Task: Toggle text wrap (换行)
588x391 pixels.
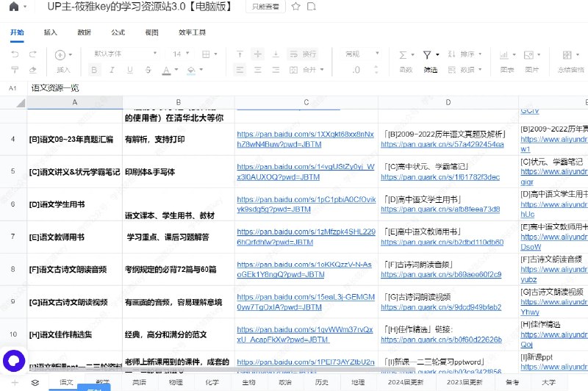Action: [303, 54]
